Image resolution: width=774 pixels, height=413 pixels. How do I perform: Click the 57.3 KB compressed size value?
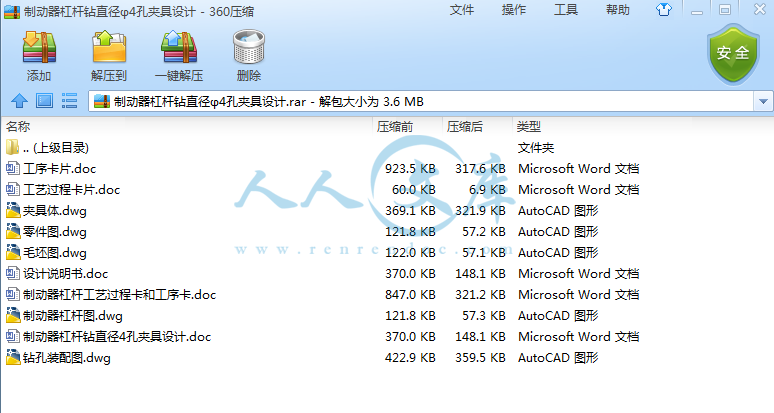484,315
